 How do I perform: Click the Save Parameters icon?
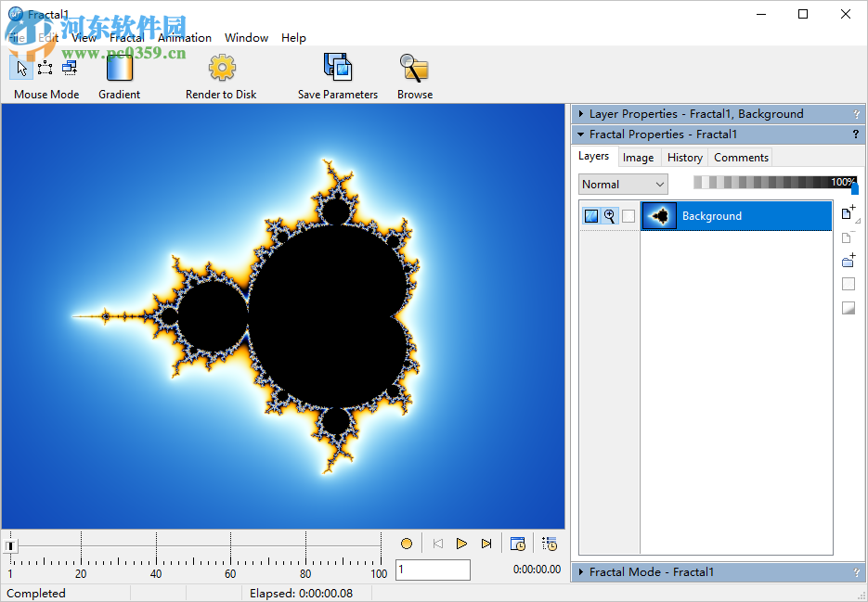(x=337, y=67)
